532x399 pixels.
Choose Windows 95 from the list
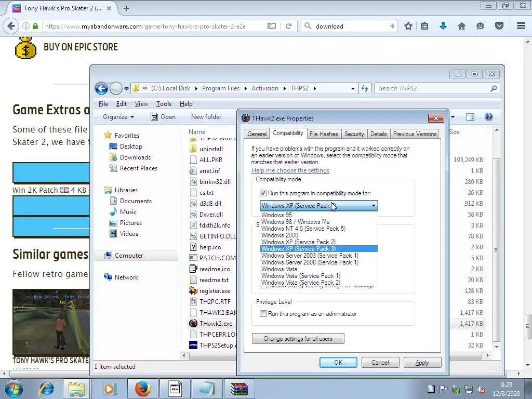tap(318, 215)
